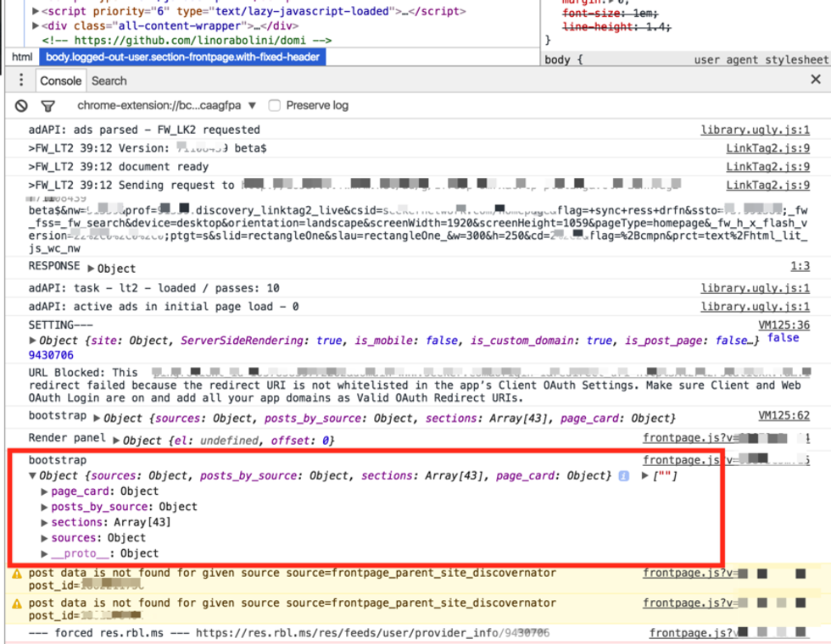Collapse the expanded bootstrap Object
831x644 pixels.
click(x=33, y=476)
